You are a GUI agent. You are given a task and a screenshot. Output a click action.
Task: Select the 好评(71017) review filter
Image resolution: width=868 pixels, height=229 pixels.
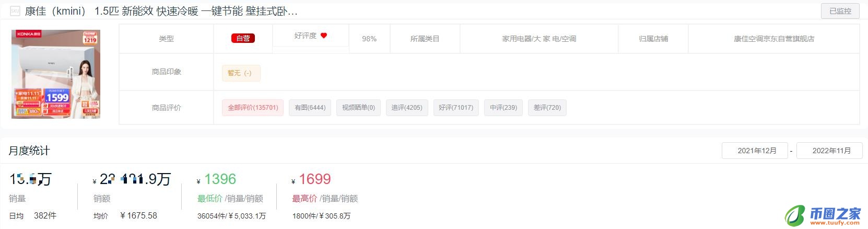point(456,108)
